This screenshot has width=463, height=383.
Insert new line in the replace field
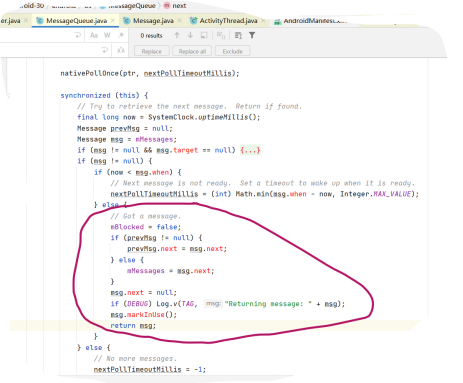105,50
